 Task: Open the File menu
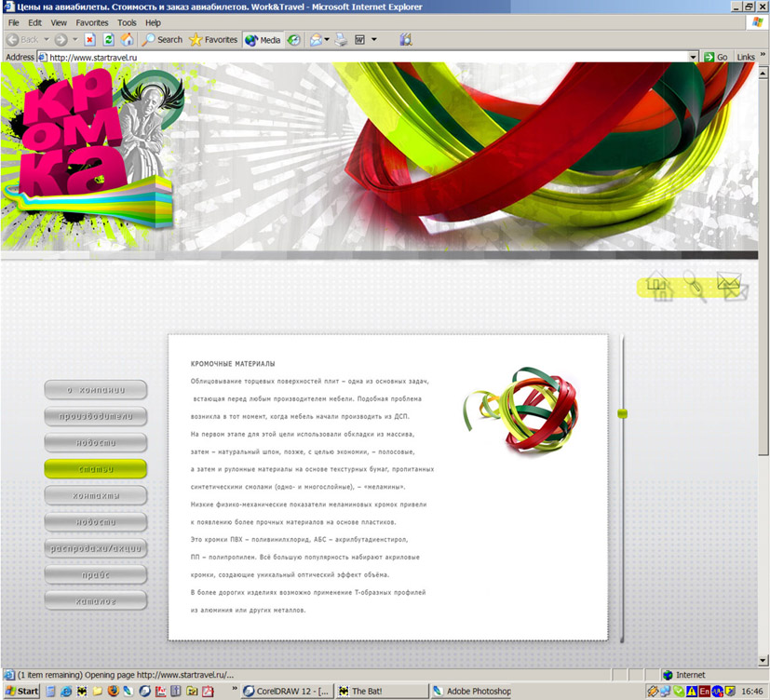(13, 22)
